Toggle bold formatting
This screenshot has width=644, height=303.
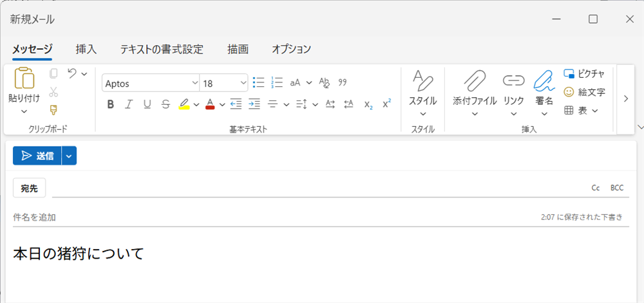(x=110, y=104)
